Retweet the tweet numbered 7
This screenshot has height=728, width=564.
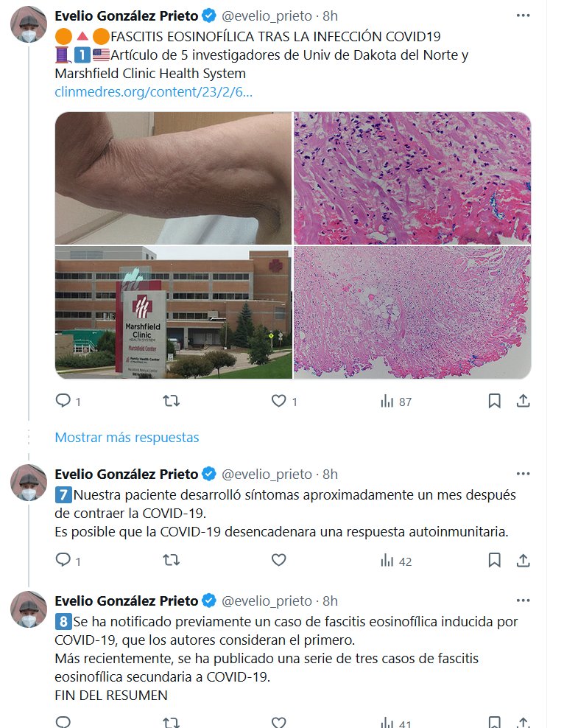(x=171, y=560)
